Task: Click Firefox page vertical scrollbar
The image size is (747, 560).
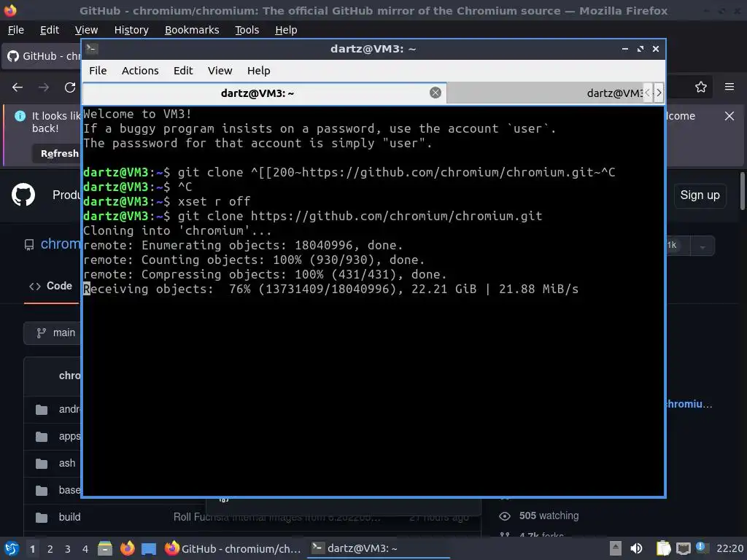Action: coord(742,190)
